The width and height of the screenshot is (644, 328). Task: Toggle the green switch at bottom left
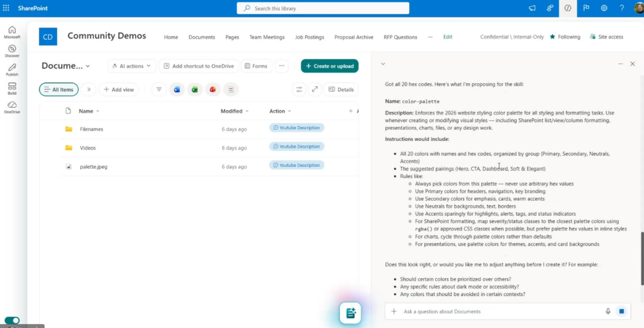click(x=12, y=320)
